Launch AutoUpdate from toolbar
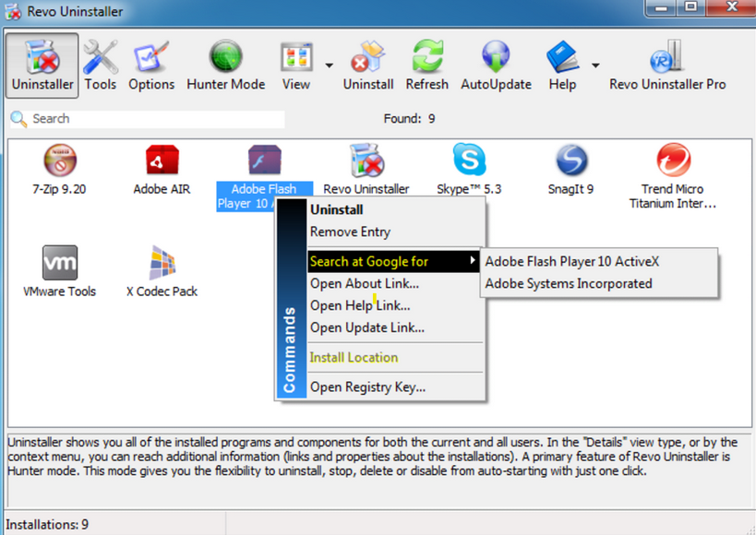Screen dimensions: 756x535 point(496,65)
